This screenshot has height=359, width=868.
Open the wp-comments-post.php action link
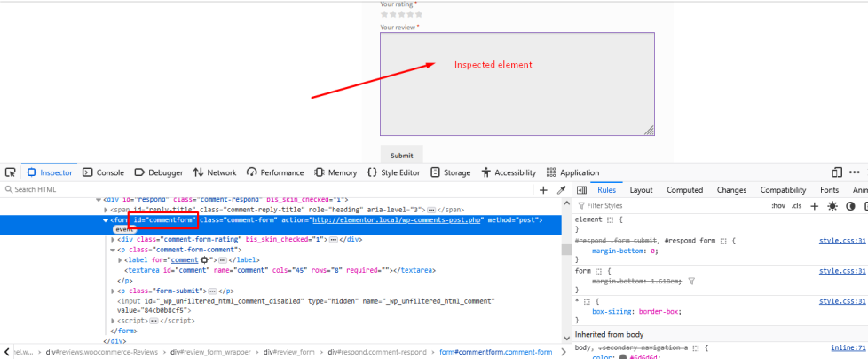[x=395, y=220]
